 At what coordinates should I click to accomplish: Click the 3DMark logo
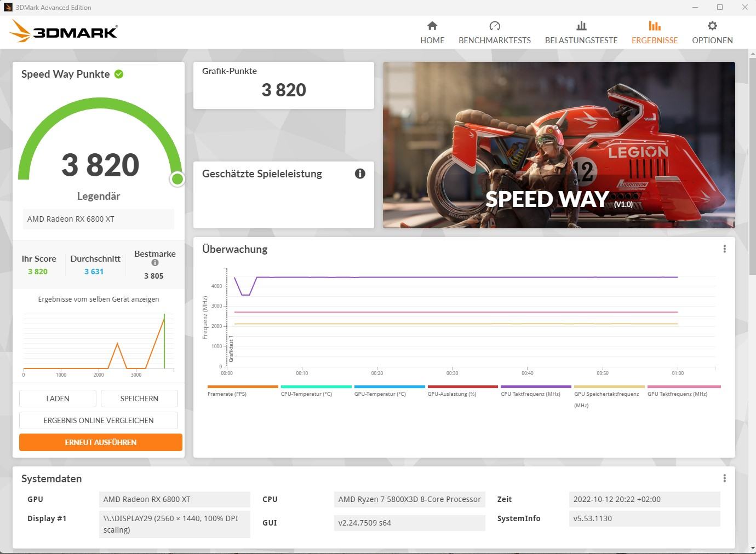coord(64,31)
